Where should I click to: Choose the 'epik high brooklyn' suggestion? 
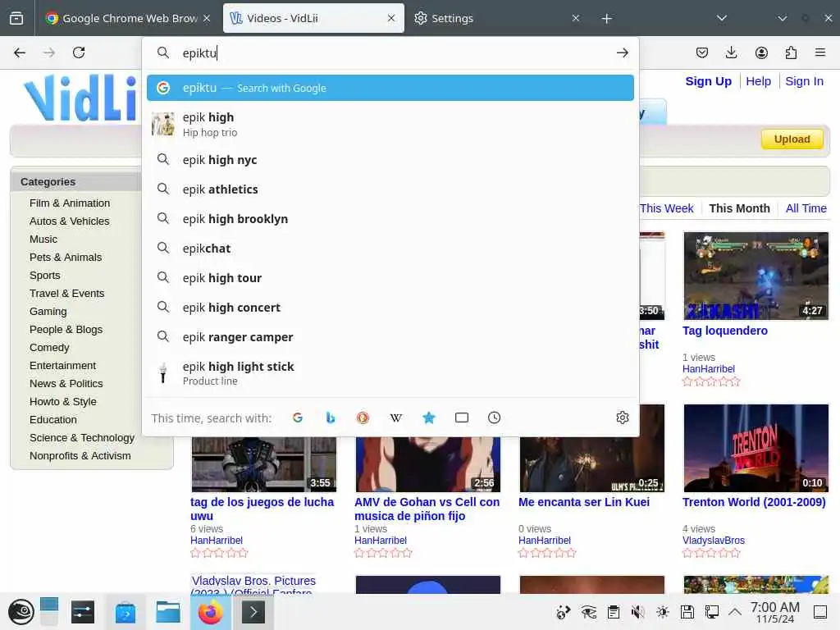[390, 218]
